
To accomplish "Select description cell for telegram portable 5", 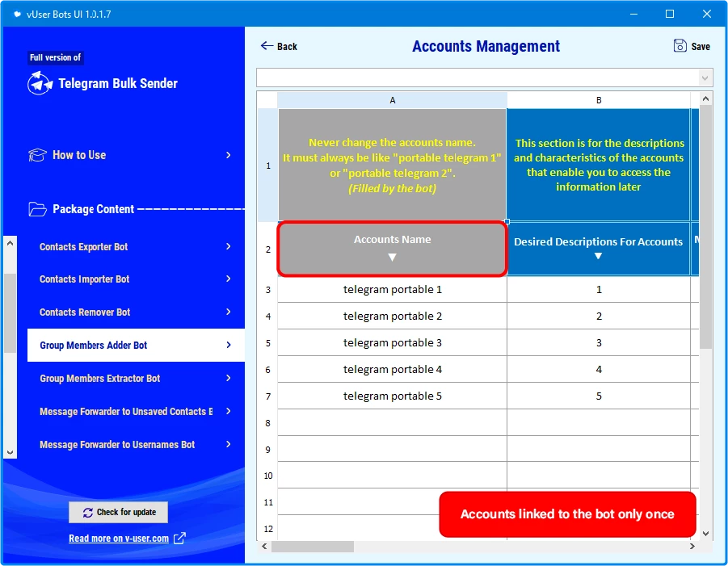I will [x=599, y=396].
